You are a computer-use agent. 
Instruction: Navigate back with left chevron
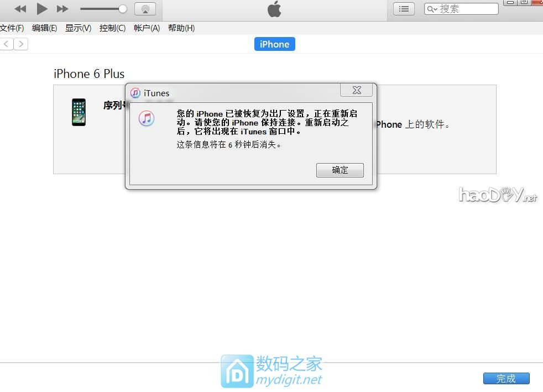click(x=7, y=44)
